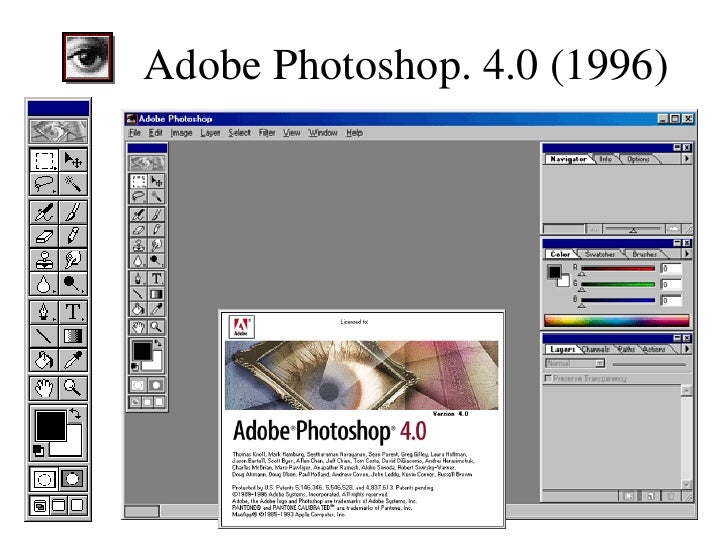Click the enlarged toolbox's black foreground swatch

click(x=51, y=425)
